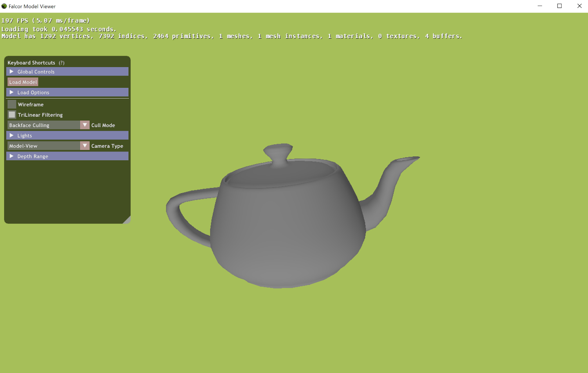Expand the Global Controls section
588x373 pixels.
35,72
